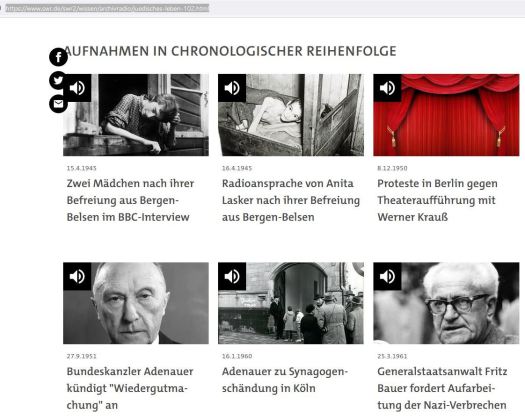Screen dimensions: 525x420
Task: Open 'Proteste in Berlin gegen Theateraufführung' article
Action: (x=437, y=200)
